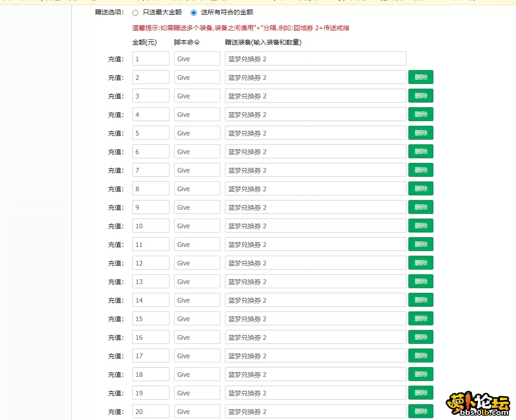Focus the Give script field in amount 3 row

pyautogui.click(x=197, y=96)
